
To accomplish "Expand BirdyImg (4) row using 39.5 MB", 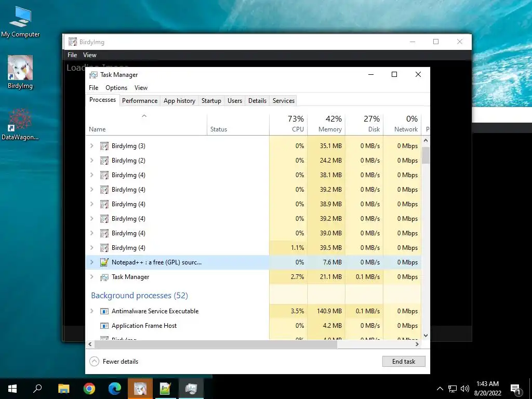I will coord(91,248).
